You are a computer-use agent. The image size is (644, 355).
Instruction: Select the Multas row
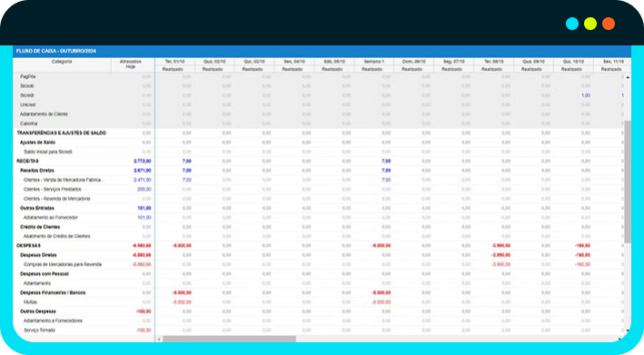coord(320,302)
